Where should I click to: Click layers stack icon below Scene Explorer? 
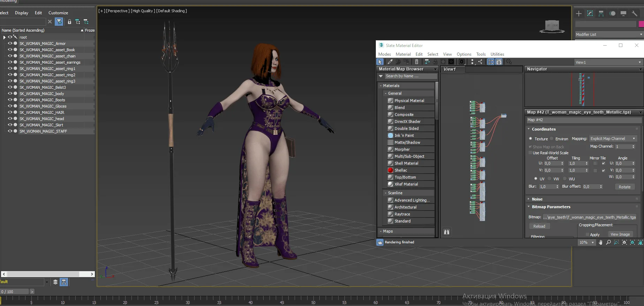55,282
